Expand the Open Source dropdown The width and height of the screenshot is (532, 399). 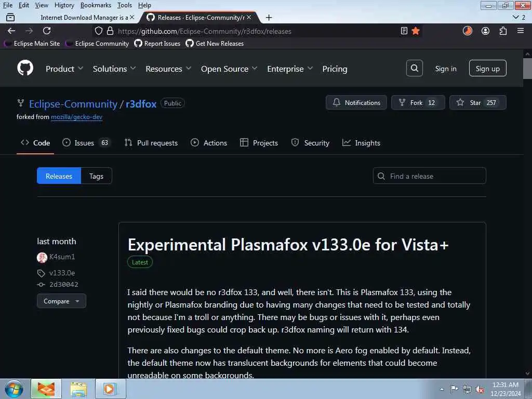(229, 69)
